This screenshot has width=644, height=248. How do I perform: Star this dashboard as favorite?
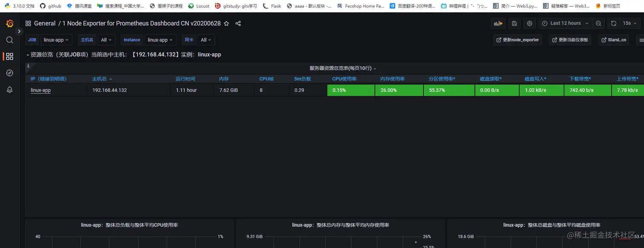point(227,23)
